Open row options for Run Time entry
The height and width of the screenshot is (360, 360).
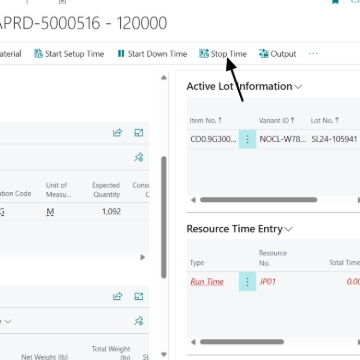(x=247, y=282)
